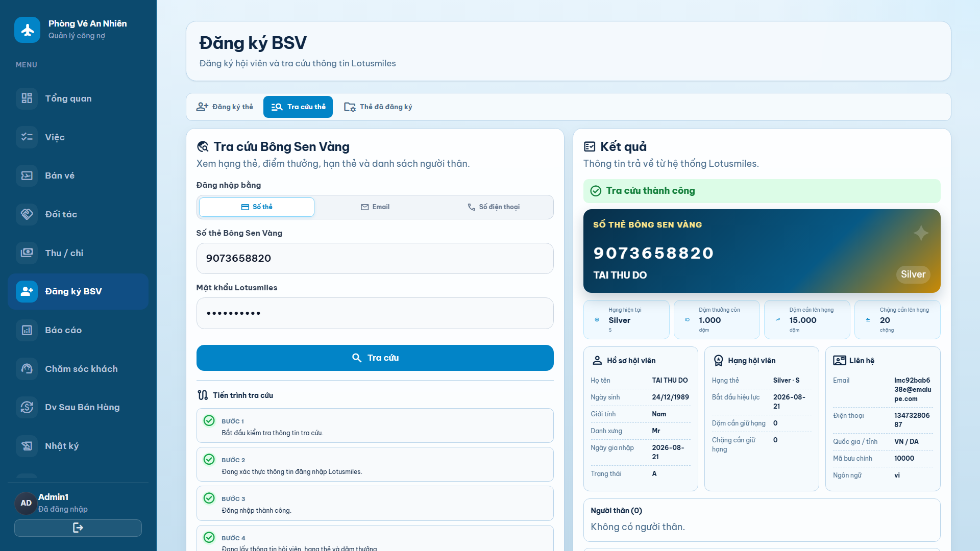Image resolution: width=980 pixels, height=551 pixels.
Task: Open Chăm sóc khách menu item
Action: pyautogui.click(x=78, y=369)
